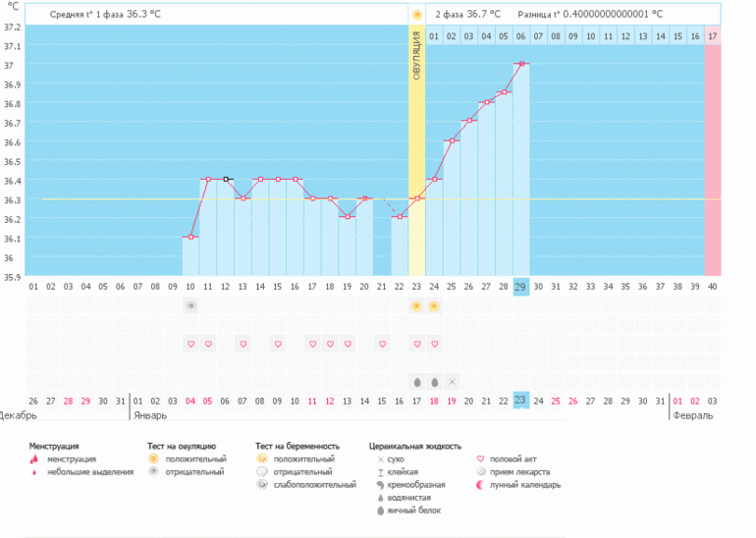Click the половой акт heart icon in the legend
This screenshot has width=756, height=538.
click(481, 458)
